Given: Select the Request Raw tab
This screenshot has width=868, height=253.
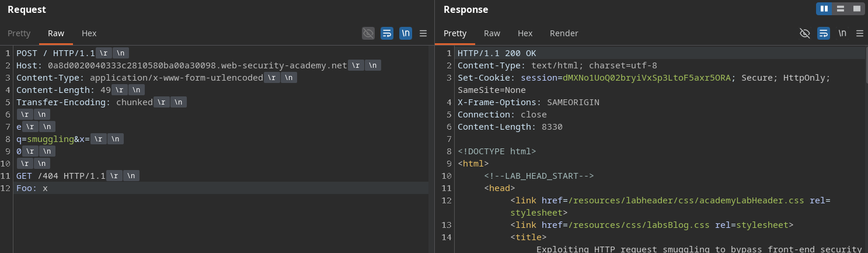Looking at the screenshot, I should pyautogui.click(x=56, y=33).
